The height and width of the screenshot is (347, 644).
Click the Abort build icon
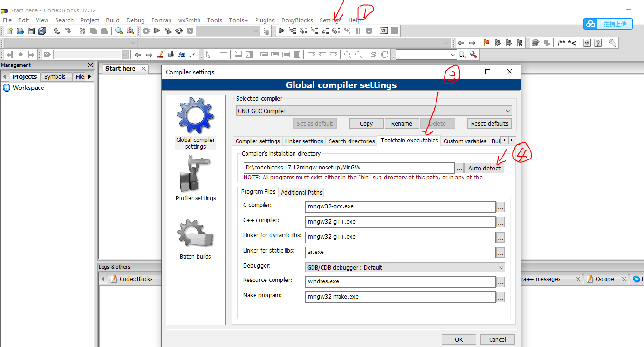(x=190, y=31)
